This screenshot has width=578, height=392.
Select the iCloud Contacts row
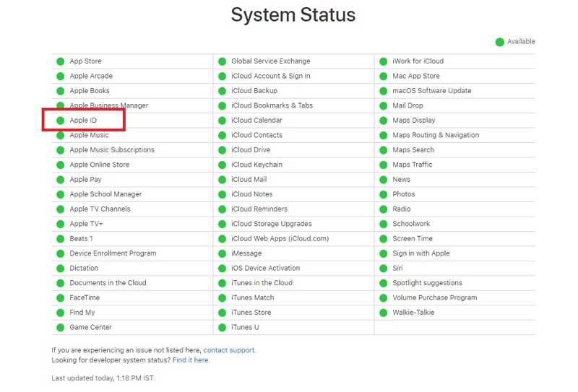pyautogui.click(x=294, y=135)
